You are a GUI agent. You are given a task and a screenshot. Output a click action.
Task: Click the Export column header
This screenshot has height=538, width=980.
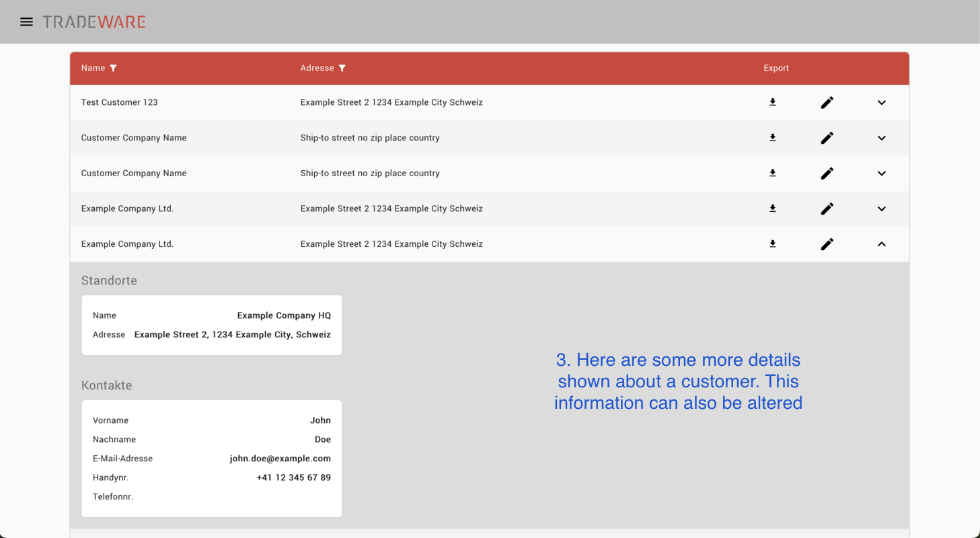[x=776, y=68]
